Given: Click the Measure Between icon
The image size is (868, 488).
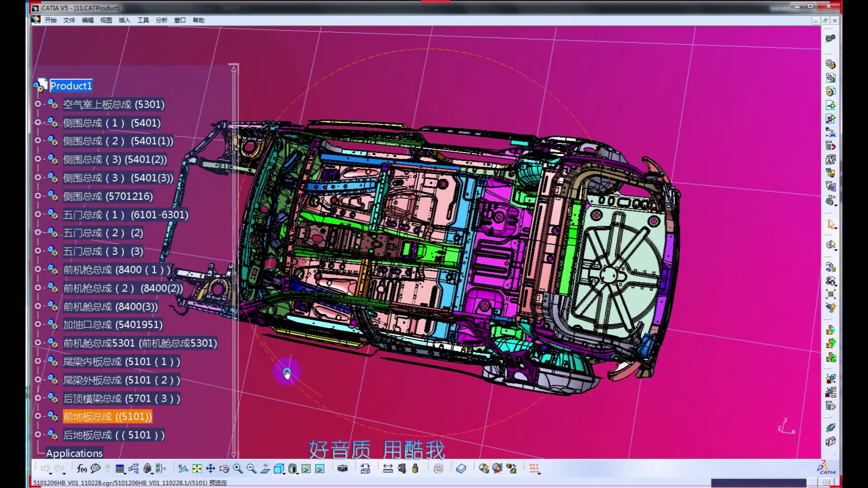Looking at the screenshot, I should pos(388,469).
